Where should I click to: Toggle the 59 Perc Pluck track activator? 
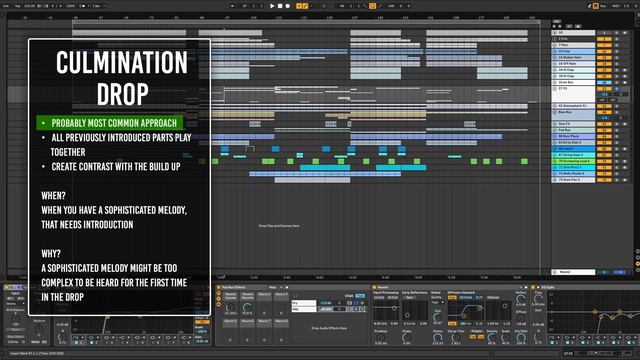[604, 136]
